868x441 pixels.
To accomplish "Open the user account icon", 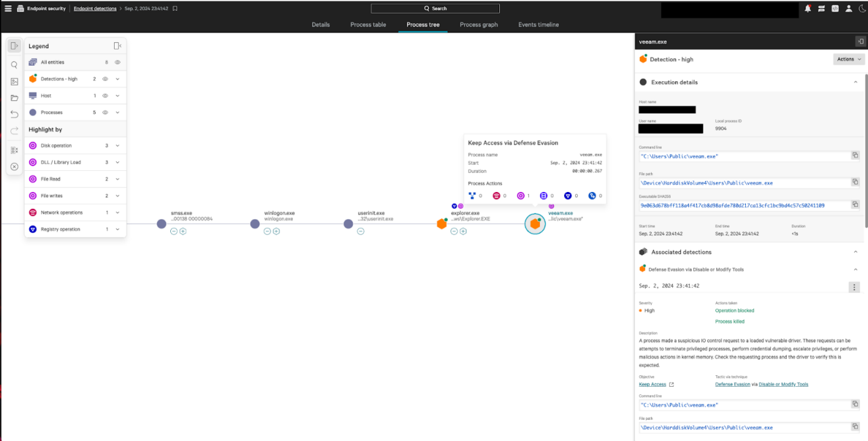I will coord(848,9).
